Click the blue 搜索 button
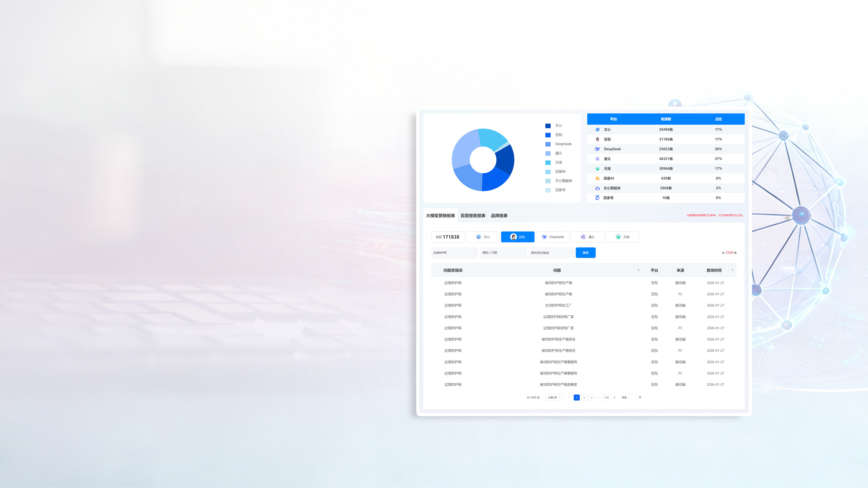Image resolution: width=868 pixels, height=488 pixels. [586, 253]
